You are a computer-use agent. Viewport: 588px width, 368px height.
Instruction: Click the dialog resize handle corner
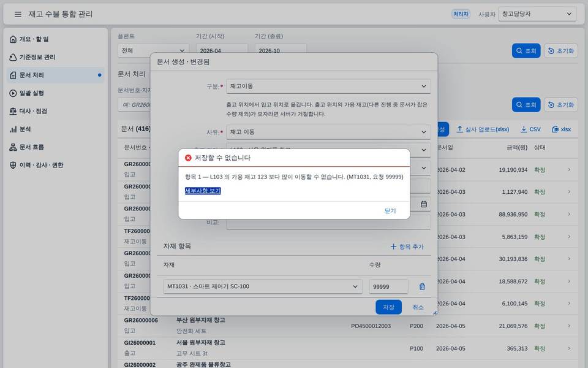pyautogui.click(x=435, y=312)
